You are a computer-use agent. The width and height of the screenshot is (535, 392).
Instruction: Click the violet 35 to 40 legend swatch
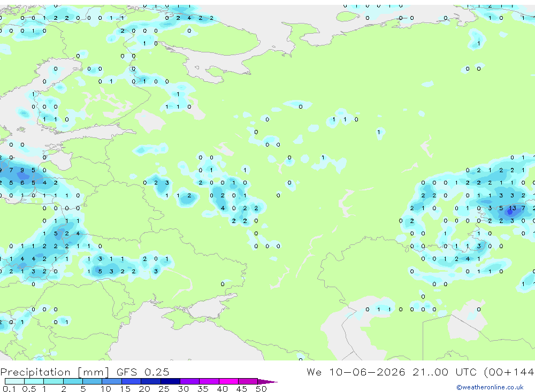[x=209, y=381]
